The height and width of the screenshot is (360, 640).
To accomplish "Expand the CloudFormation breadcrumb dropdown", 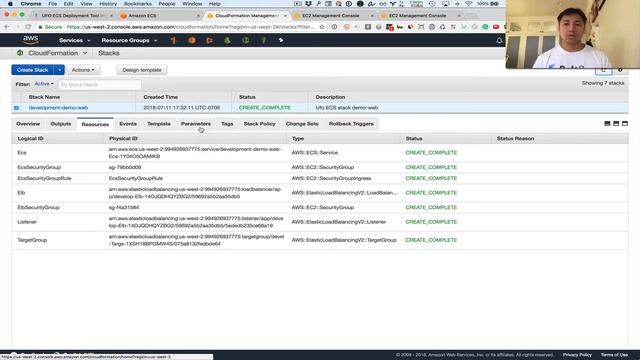I will click(x=85, y=53).
